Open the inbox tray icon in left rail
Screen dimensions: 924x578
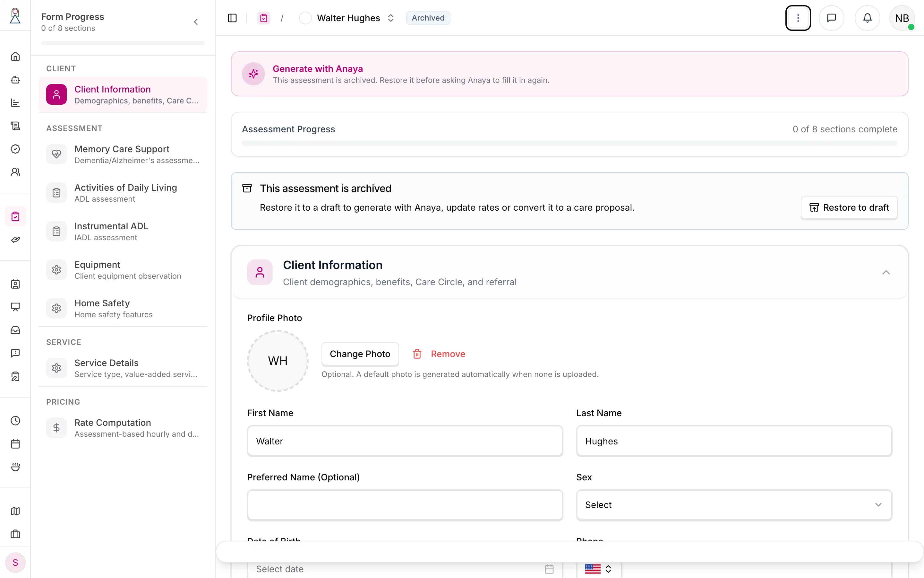click(x=15, y=330)
